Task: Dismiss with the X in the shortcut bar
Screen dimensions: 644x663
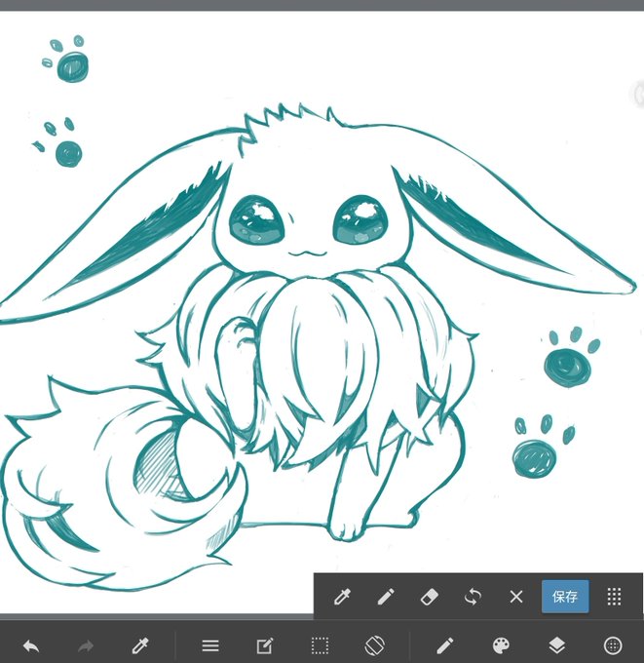Action: [516, 597]
